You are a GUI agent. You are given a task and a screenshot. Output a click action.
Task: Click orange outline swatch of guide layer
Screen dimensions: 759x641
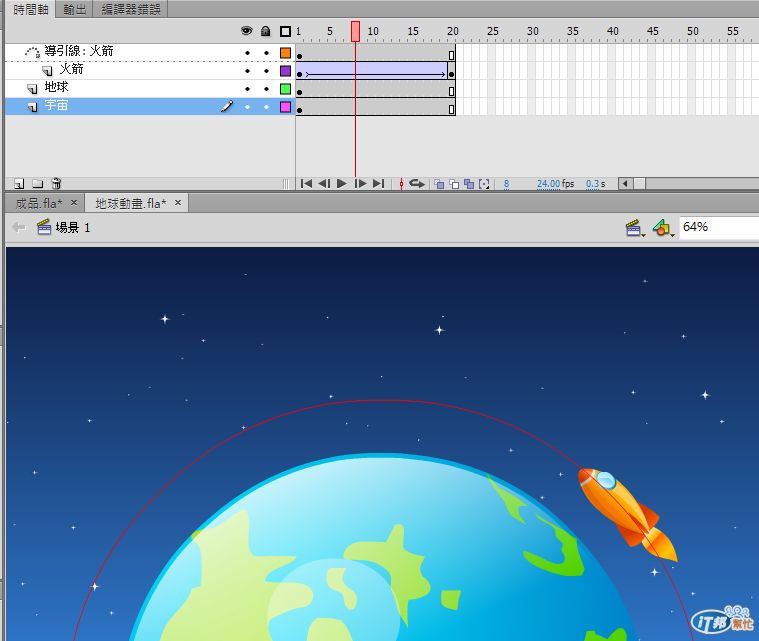[286, 53]
